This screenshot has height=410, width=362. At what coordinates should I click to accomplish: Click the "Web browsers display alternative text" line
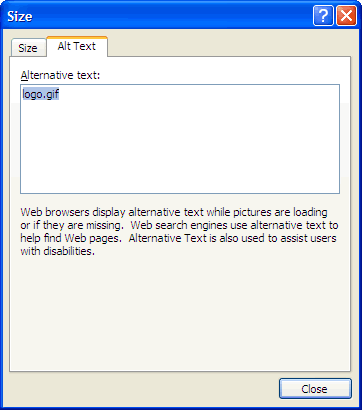pos(174,212)
